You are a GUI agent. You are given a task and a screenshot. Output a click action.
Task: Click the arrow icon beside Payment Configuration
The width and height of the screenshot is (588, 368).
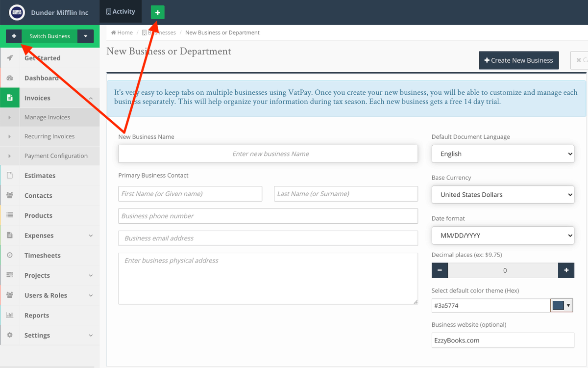(10, 156)
